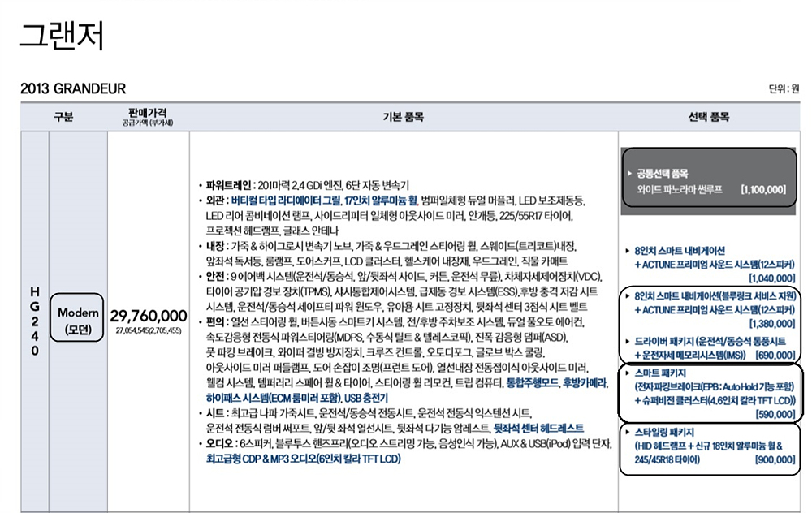Image resolution: width=812 pixels, height=513 pixels.
Task: Click the 최고급형 CDP & MP3 오디오 text
Action: tap(303, 459)
